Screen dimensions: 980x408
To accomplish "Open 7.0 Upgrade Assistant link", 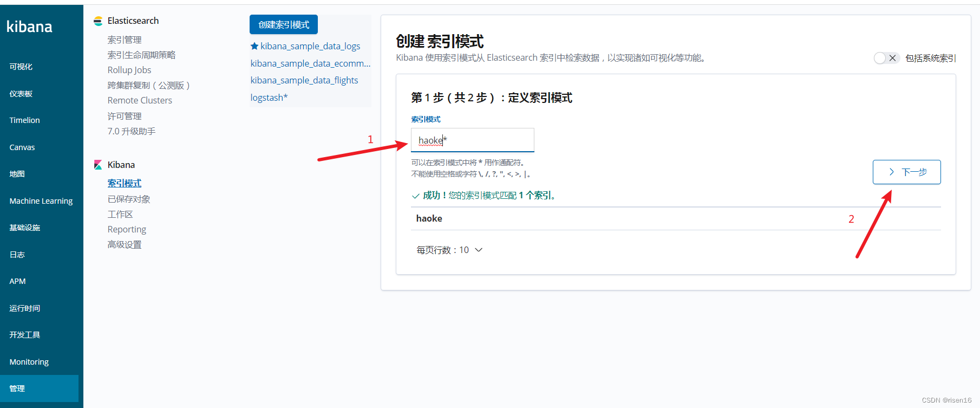I will pos(132,131).
